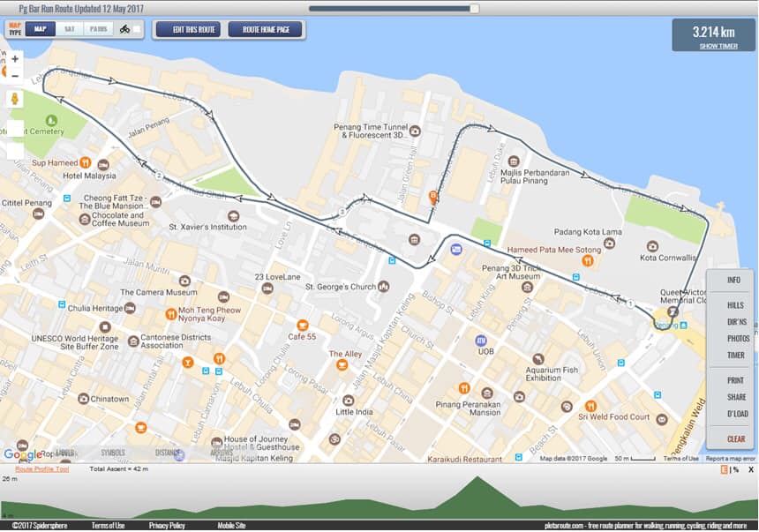Toggle the cycling layer checkbox
The height and width of the screenshot is (532, 759).
pyautogui.click(x=137, y=29)
